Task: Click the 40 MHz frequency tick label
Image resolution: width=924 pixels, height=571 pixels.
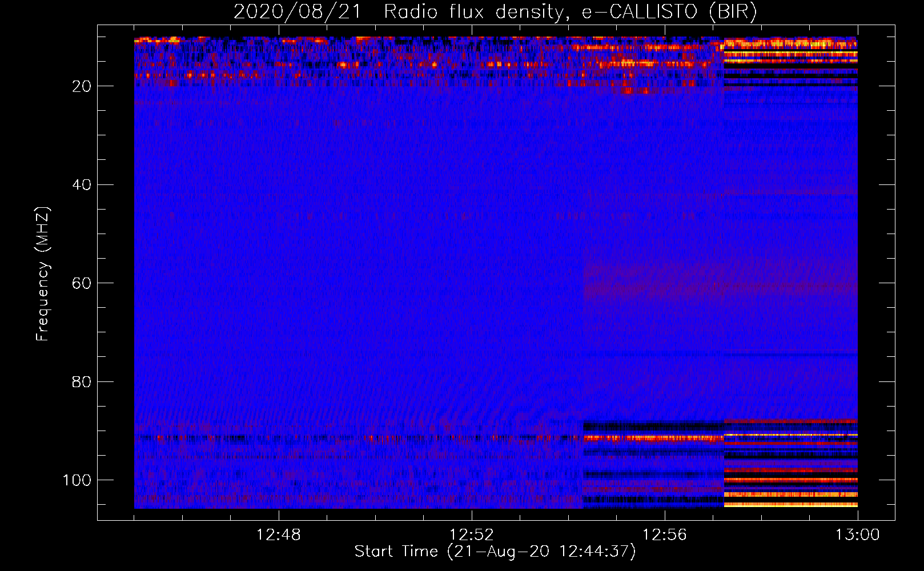Action: (82, 185)
